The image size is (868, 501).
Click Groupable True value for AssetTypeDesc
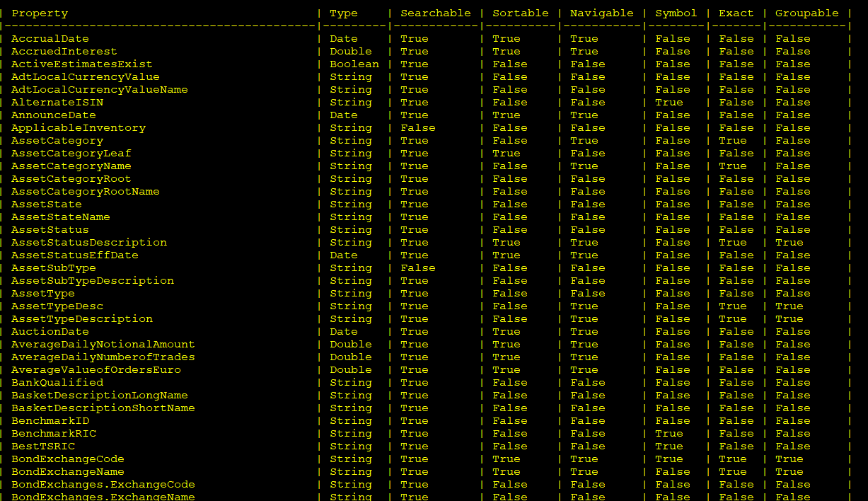tap(789, 306)
